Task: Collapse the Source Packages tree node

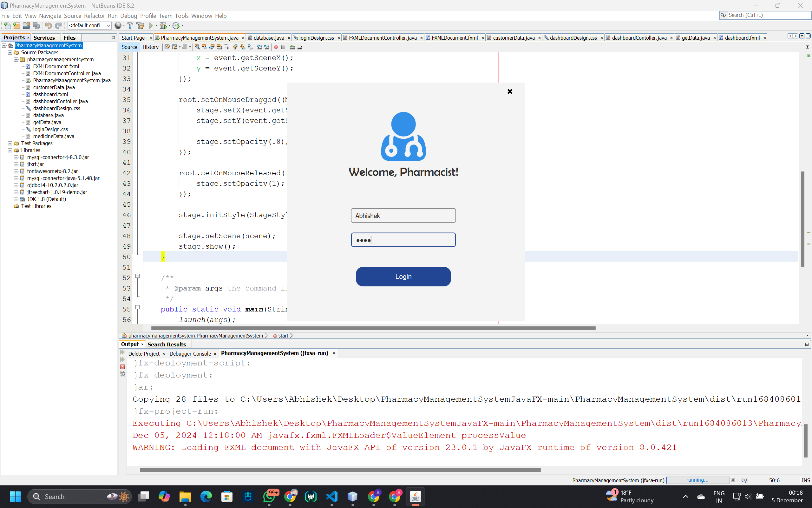Action: (10, 52)
